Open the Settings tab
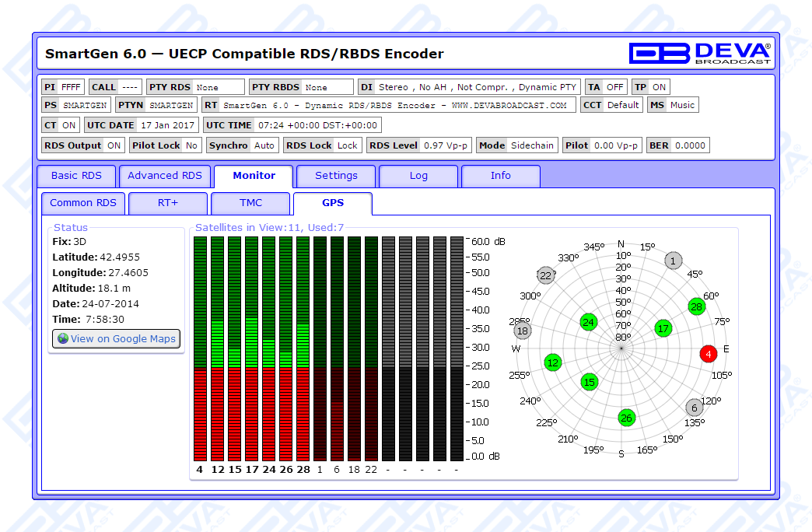The image size is (812, 532). 336,176
